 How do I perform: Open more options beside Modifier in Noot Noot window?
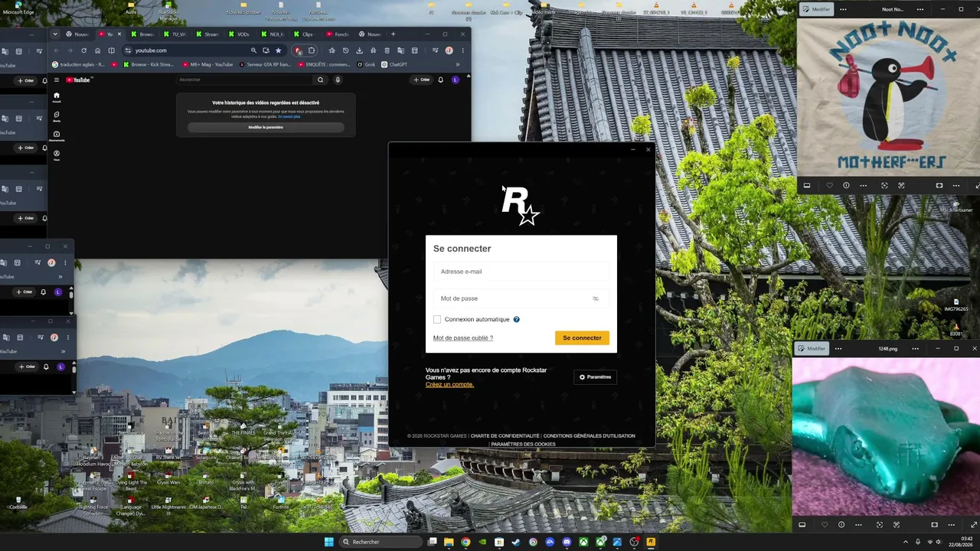[844, 9]
